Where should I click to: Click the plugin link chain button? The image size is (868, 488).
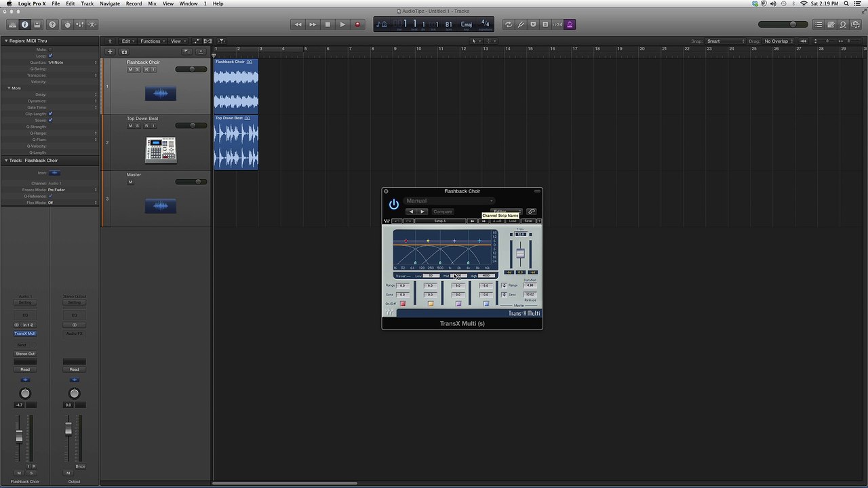click(531, 211)
